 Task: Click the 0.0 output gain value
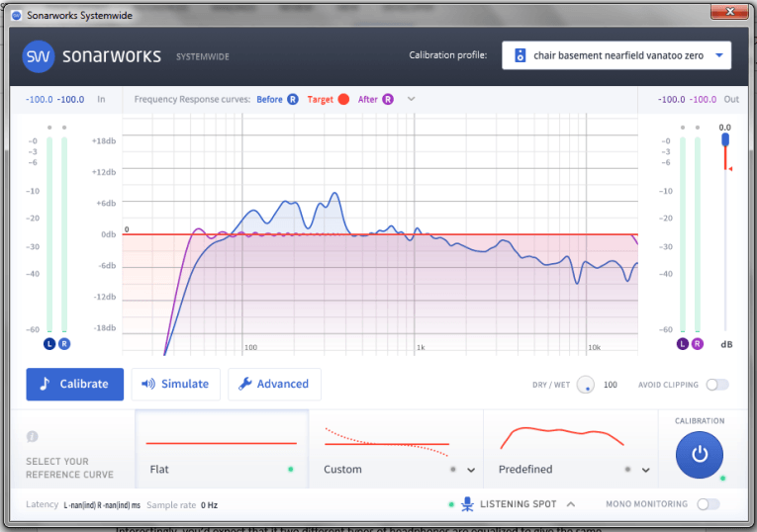point(724,128)
